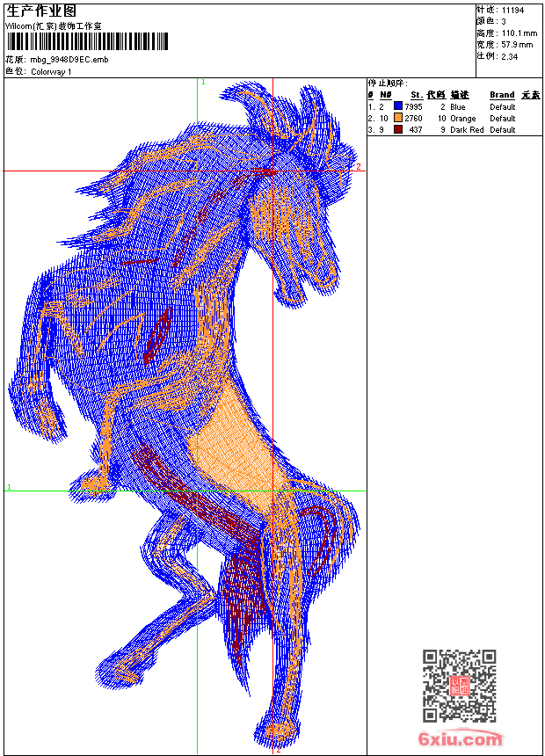This screenshot has width=545, height=756.
Task: Click the red marker labeled 2
Action: [x=358, y=166]
